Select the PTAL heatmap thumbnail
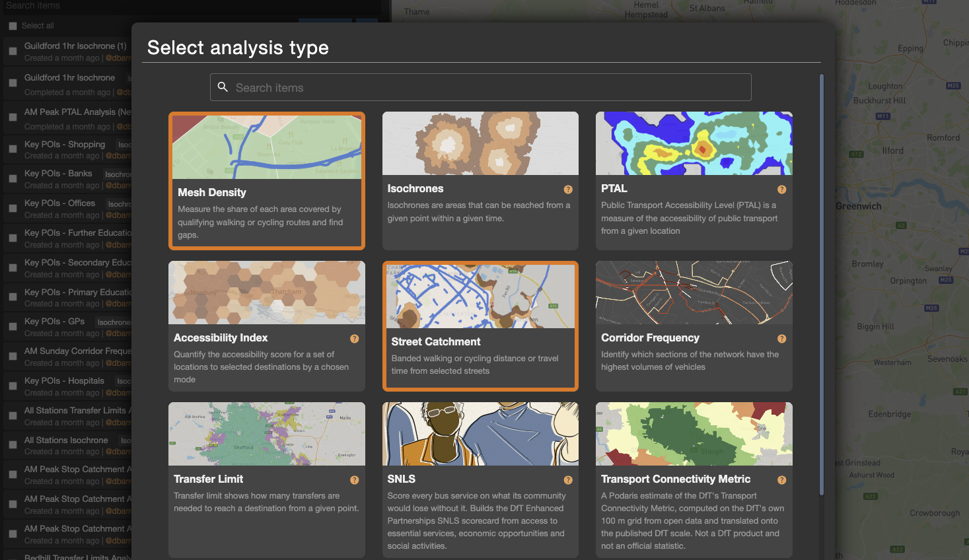Image resolution: width=969 pixels, height=560 pixels. [694, 143]
